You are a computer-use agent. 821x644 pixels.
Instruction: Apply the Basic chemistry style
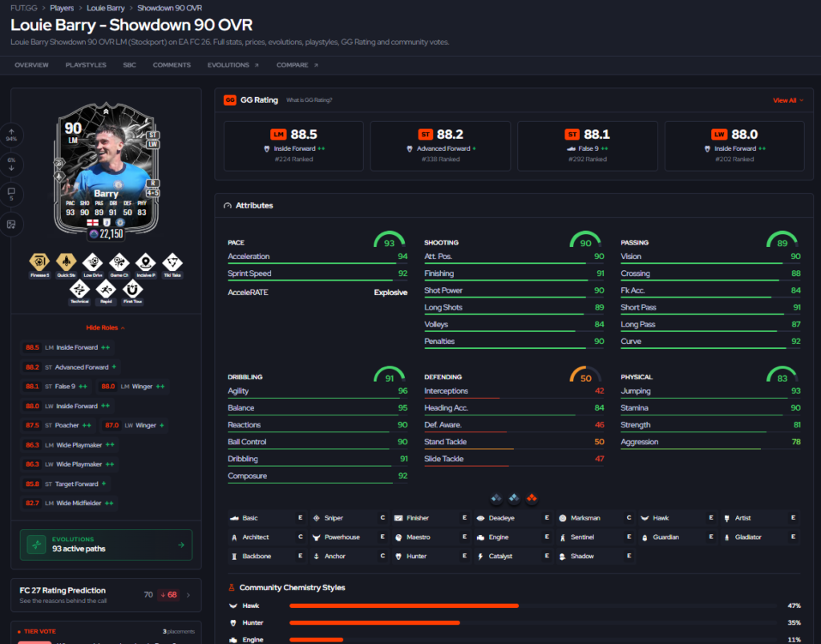tap(267, 518)
